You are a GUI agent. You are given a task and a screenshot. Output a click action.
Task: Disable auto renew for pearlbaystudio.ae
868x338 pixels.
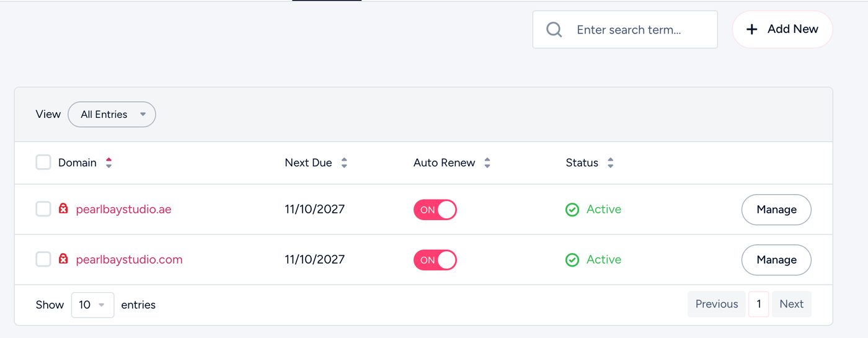[x=435, y=210]
